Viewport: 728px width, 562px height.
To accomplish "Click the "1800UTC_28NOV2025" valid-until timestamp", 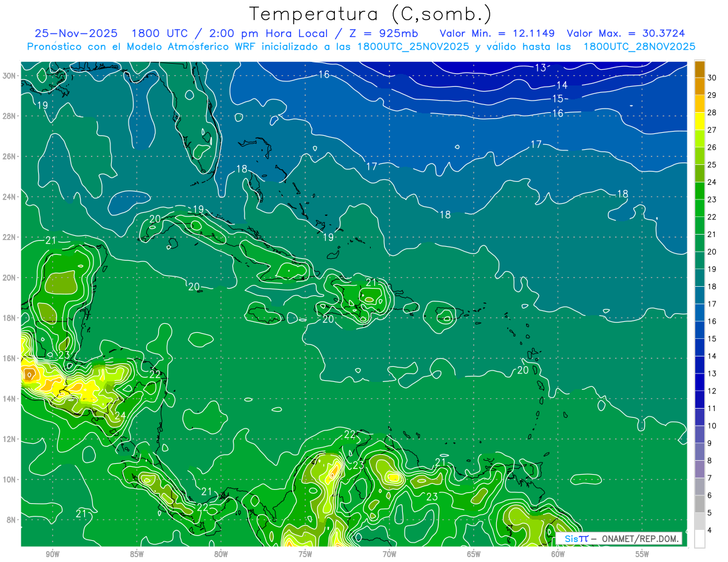I will pyautogui.click(x=639, y=47).
